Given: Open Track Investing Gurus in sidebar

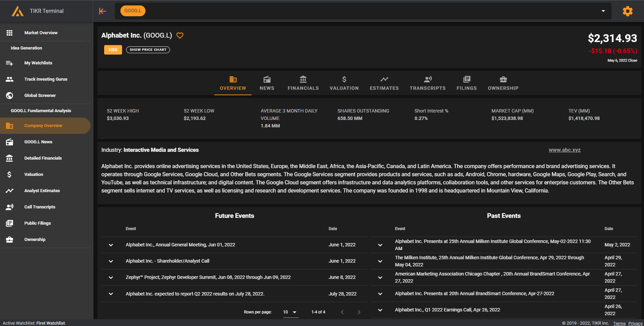Looking at the screenshot, I should click(x=45, y=79).
